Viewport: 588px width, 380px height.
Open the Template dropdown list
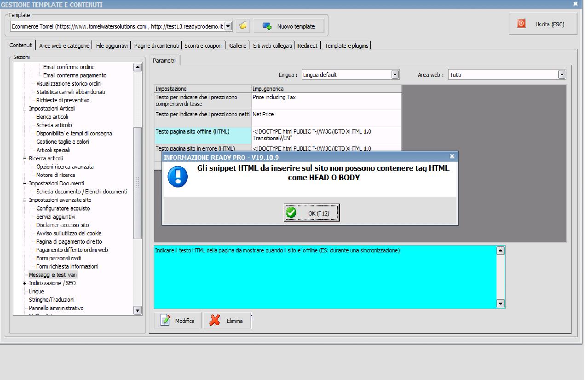(x=228, y=26)
